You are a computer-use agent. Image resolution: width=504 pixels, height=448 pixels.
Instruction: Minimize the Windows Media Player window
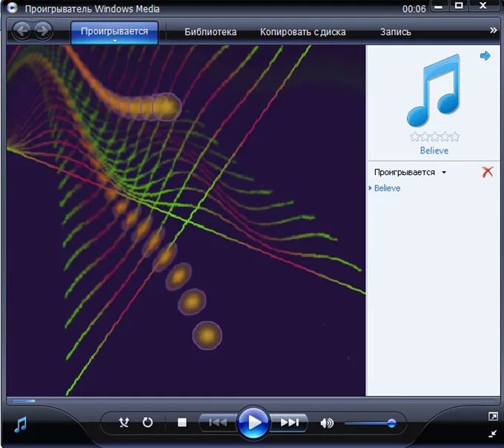[x=438, y=7]
